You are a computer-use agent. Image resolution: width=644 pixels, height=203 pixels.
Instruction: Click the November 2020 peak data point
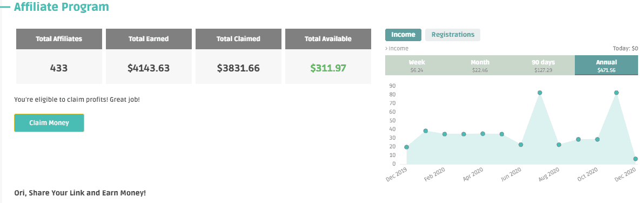(x=616, y=93)
